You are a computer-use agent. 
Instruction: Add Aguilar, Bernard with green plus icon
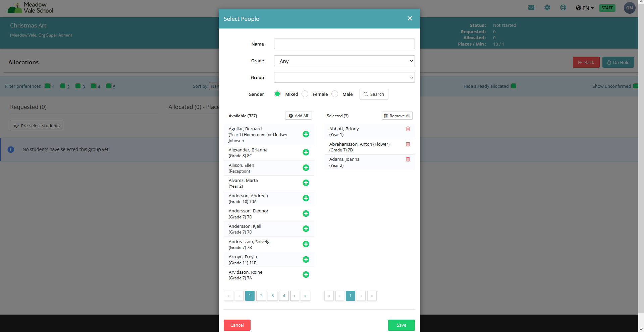coord(306,134)
